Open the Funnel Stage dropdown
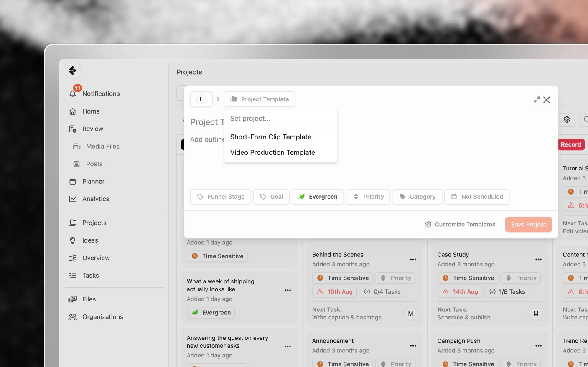The width and height of the screenshot is (588, 367). coord(221,197)
